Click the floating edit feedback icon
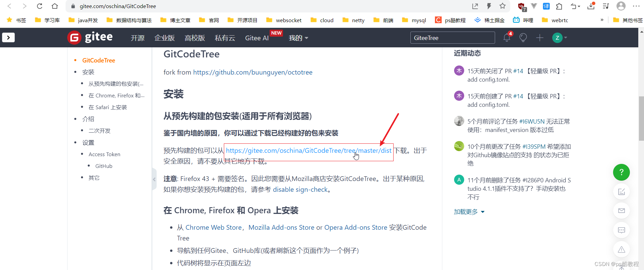The image size is (644, 270). [621, 192]
